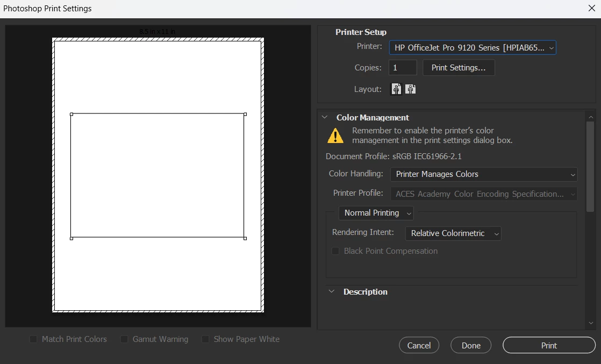The width and height of the screenshot is (601, 364).
Task: Click the Print button
Action: (x=549, y=345)
